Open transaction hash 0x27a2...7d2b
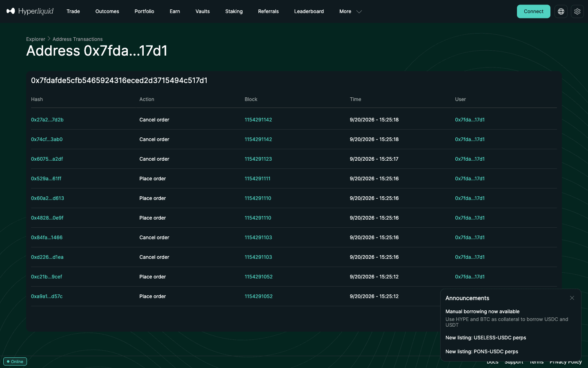The width and height of the screenshot is (588, 368). coord(47,120)
